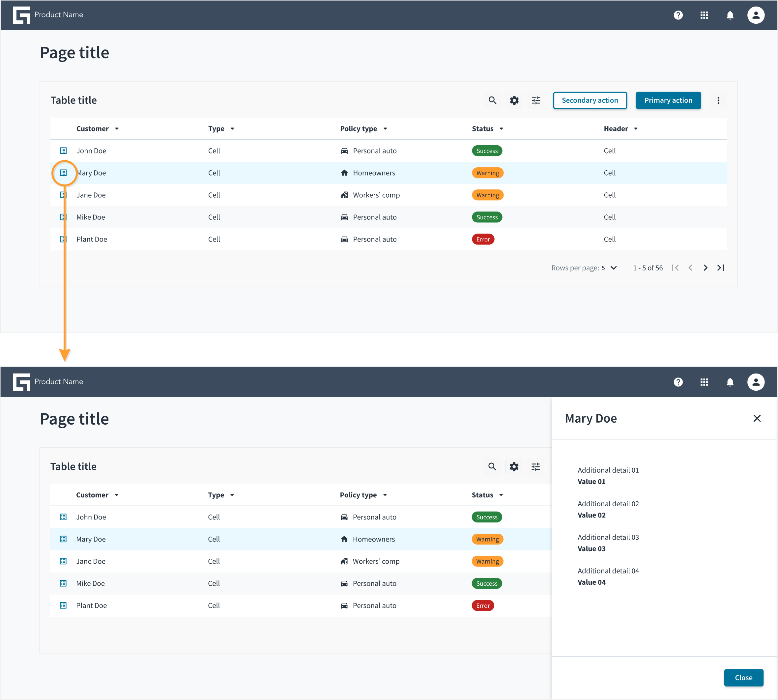The width and height of the screenshot is (778, 700).
Task: Click Mike Doe name in top table
Action: [90, 217]
